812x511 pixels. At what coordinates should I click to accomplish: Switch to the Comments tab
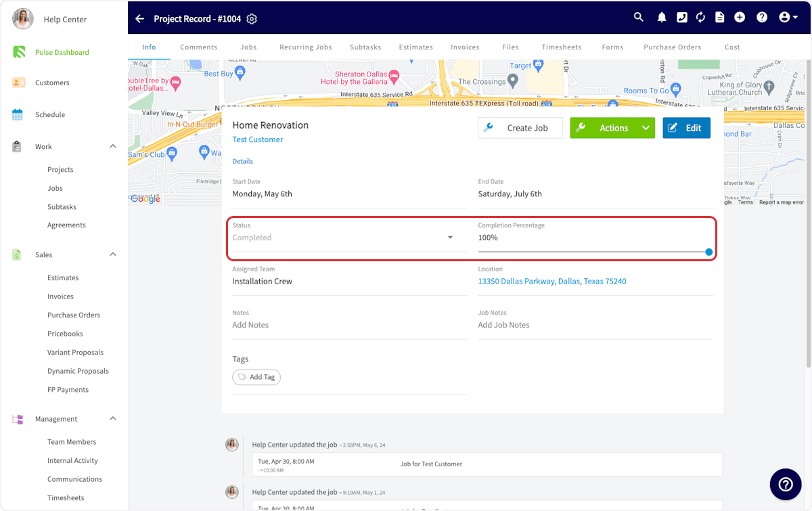199,47
